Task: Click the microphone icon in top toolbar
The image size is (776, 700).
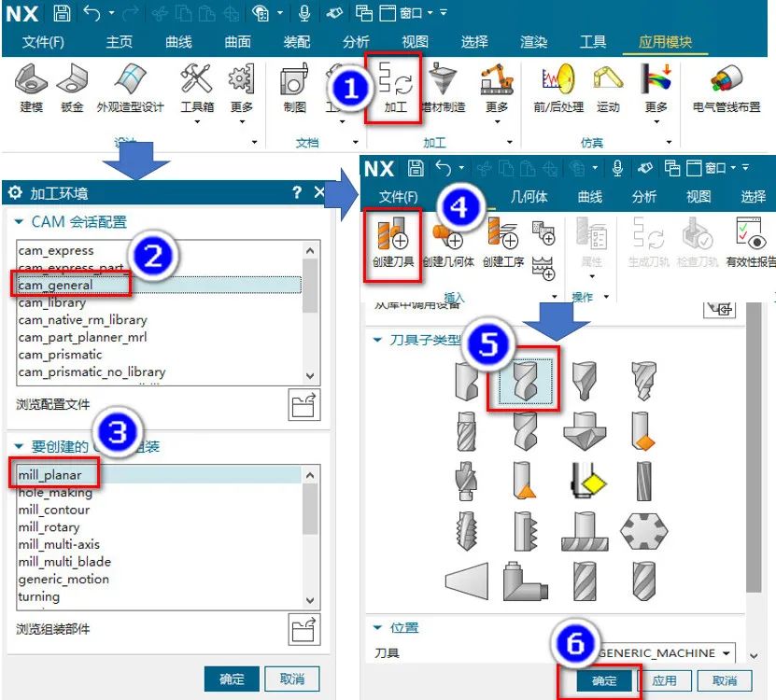Action: [304, 13]
